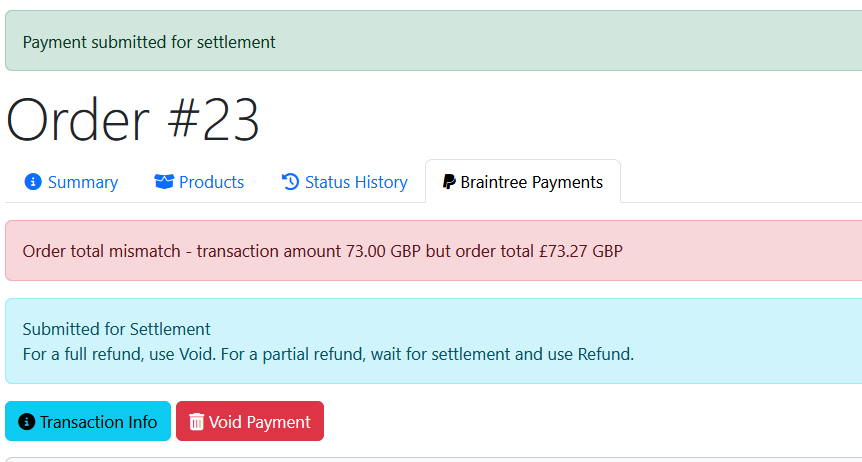Click the PayPal logo icon on Braintree tab
The image size is (862, 462).
click(449, 182)
